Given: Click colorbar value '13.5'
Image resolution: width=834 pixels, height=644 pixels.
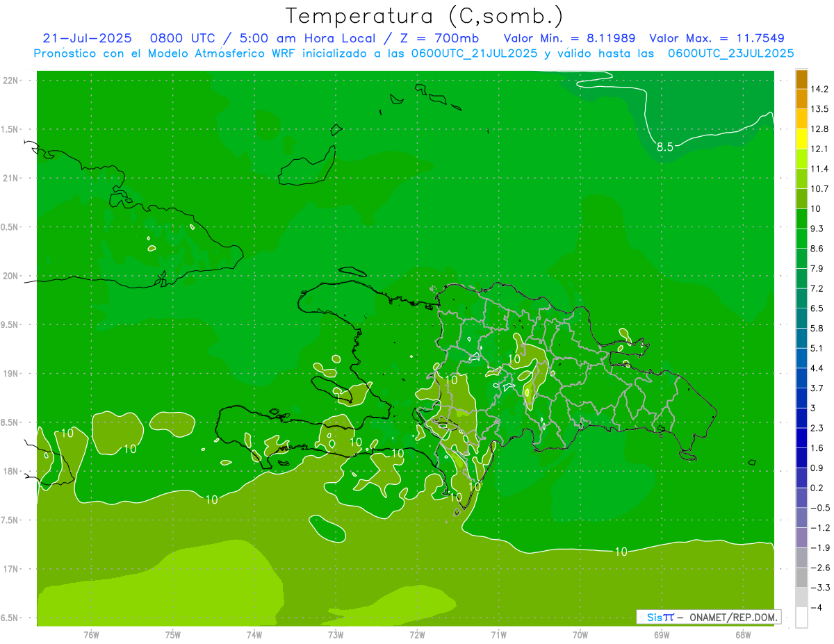Looking at the screenshot, I should click(x=819, y=109).
